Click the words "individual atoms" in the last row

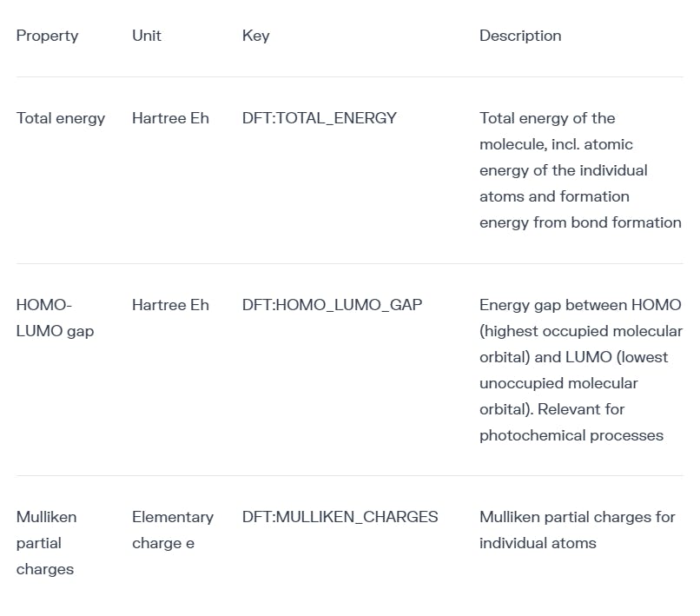coord(538,543)
